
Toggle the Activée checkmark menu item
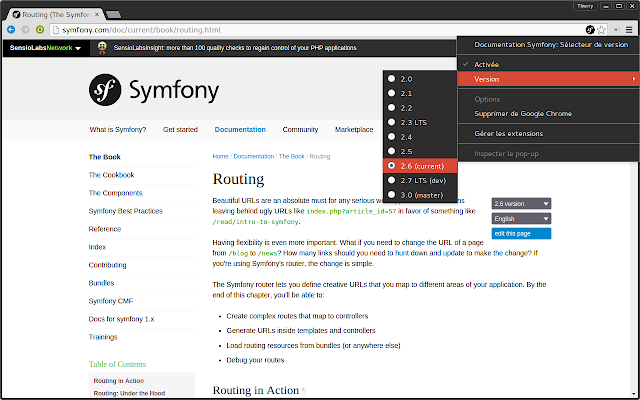(x=548, y=64)
